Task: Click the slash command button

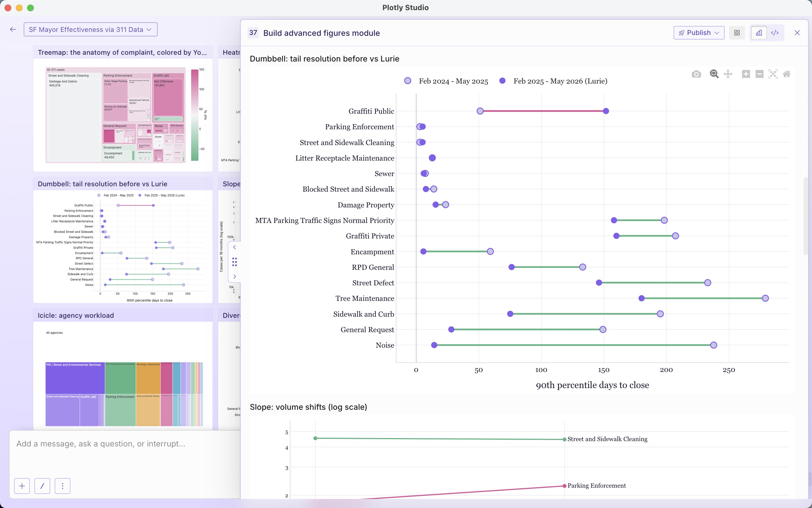Action: [x=42, y=486]
